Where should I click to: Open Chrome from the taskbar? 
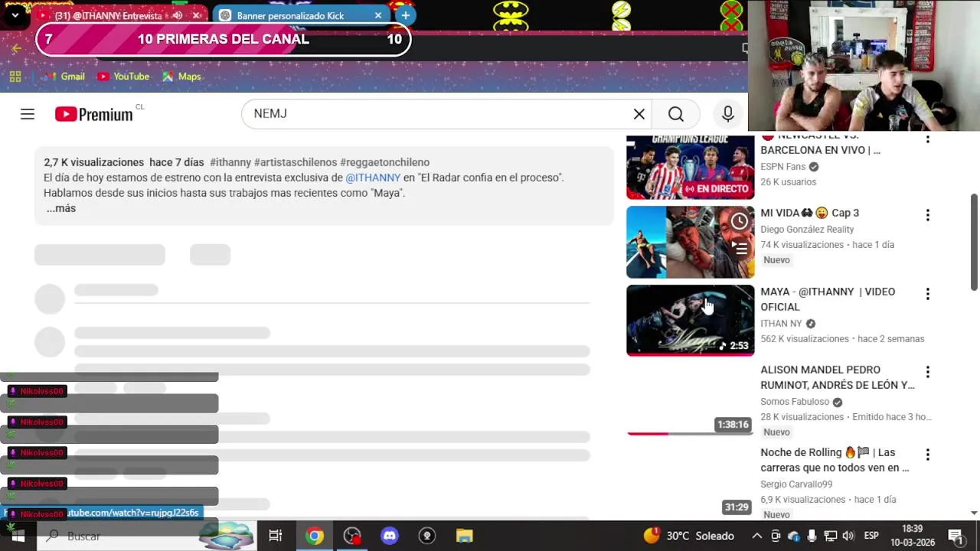[315, 536]
